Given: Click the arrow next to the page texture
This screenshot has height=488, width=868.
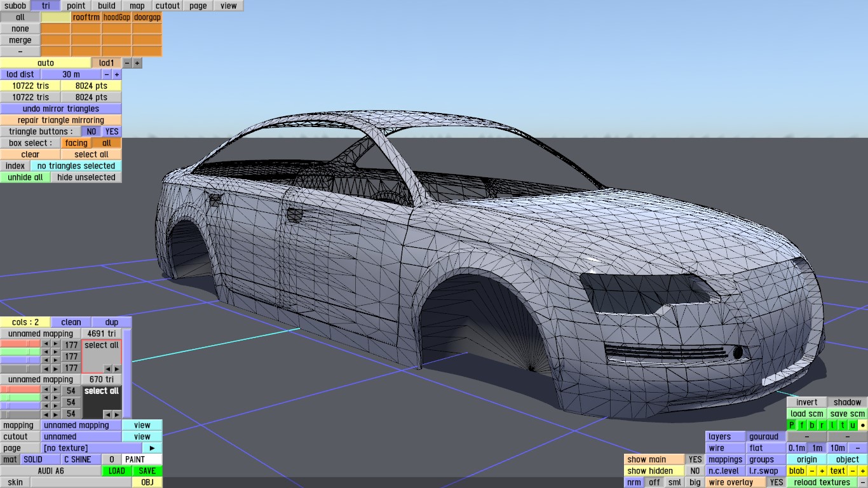Looking at the screenshot, I should pos(153,448).
